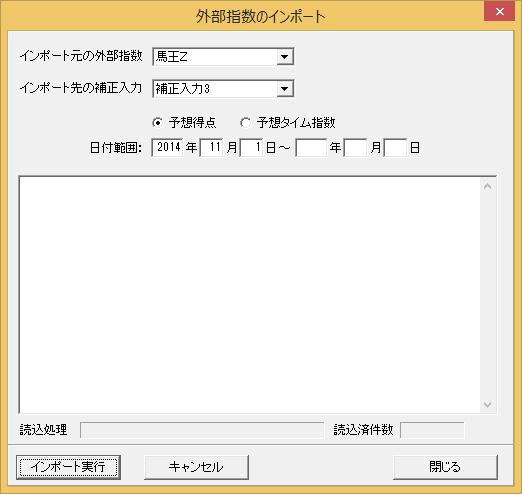Click the 馬王Z combo box field

(223, 57)
